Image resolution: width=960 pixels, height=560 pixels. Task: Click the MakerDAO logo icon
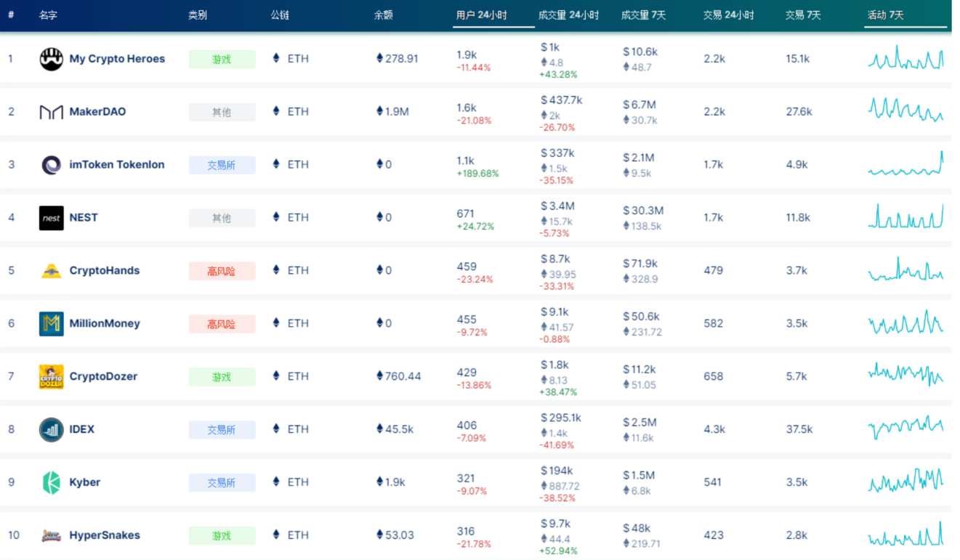[x=52, y=112]
